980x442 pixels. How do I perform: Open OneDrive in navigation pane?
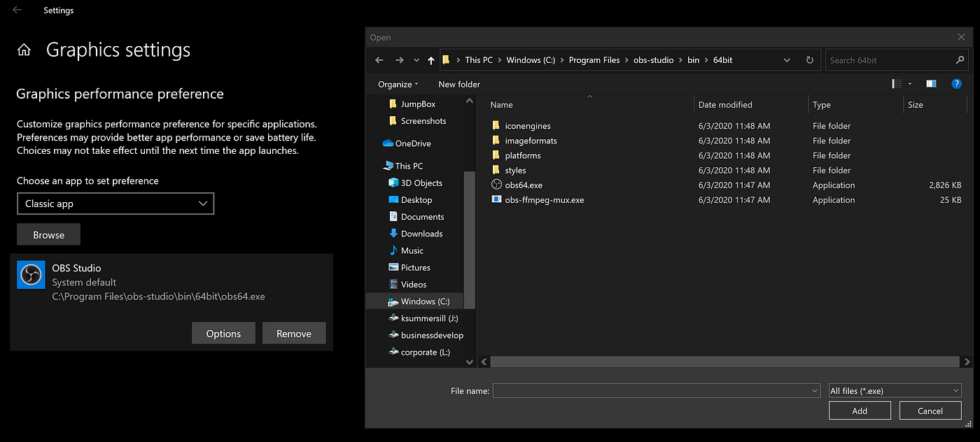coord(407,143)
